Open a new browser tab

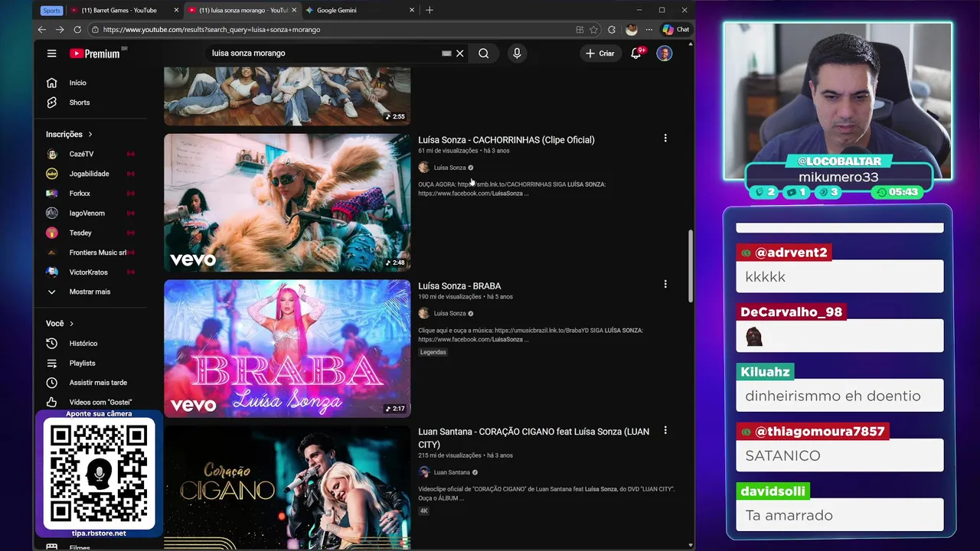tap(430, 10)
